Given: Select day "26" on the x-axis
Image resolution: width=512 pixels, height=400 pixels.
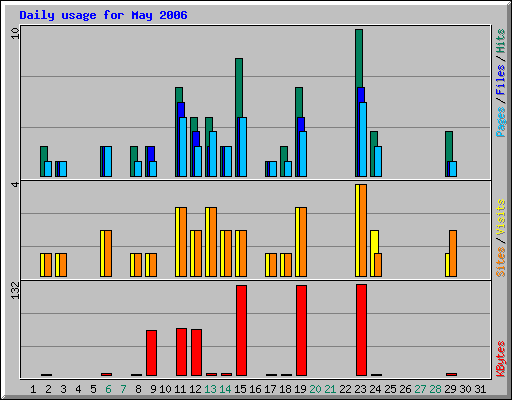Looking at the screenshot, I should coord(405,389).
